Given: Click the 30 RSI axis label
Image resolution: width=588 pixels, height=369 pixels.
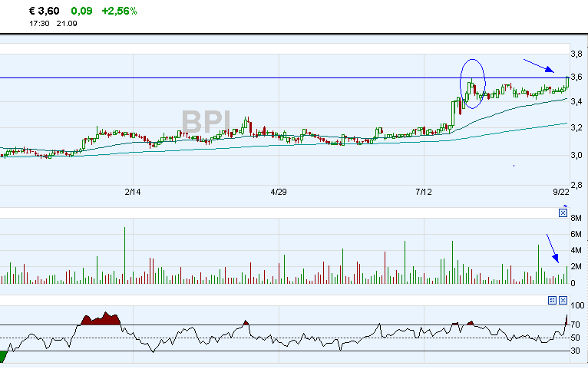Looking at the screenshot, I should click(x=575, y=351).
